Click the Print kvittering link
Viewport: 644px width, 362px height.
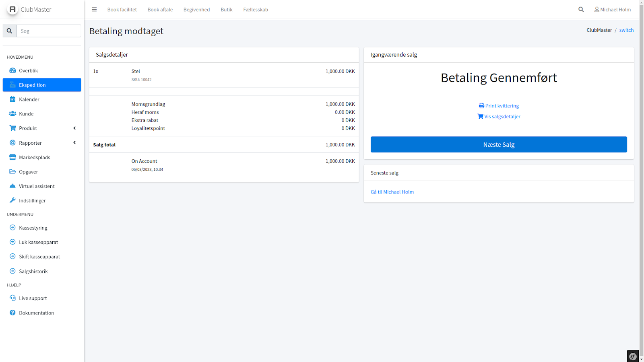499,106
